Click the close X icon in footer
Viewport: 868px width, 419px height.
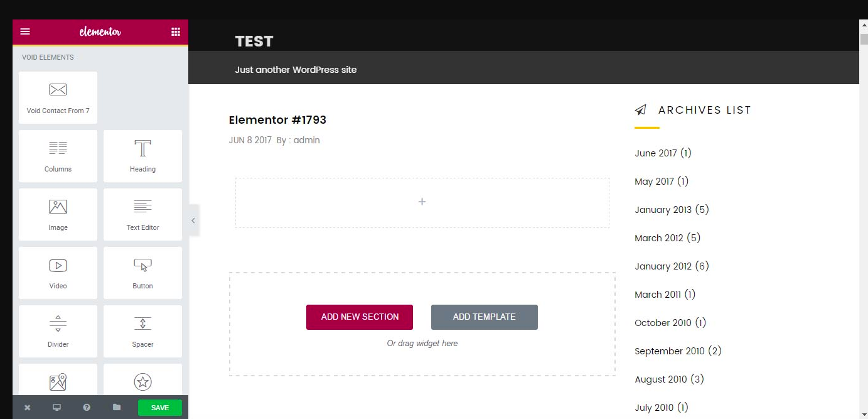point(27,407)
